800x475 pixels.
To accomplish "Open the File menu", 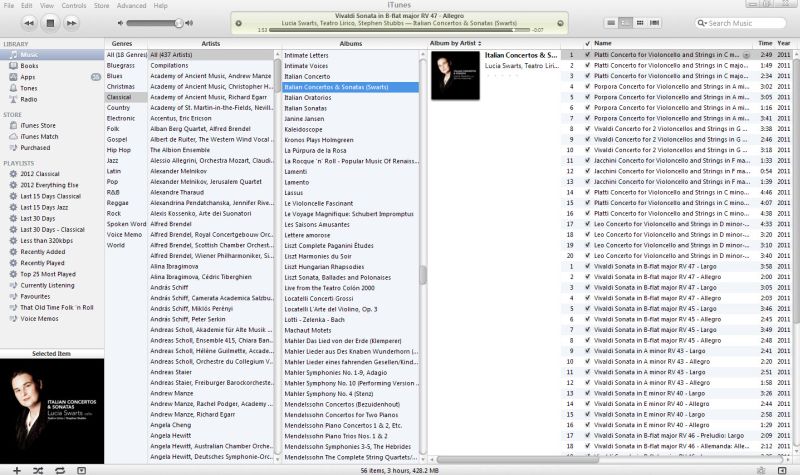I will coord(9,6).
